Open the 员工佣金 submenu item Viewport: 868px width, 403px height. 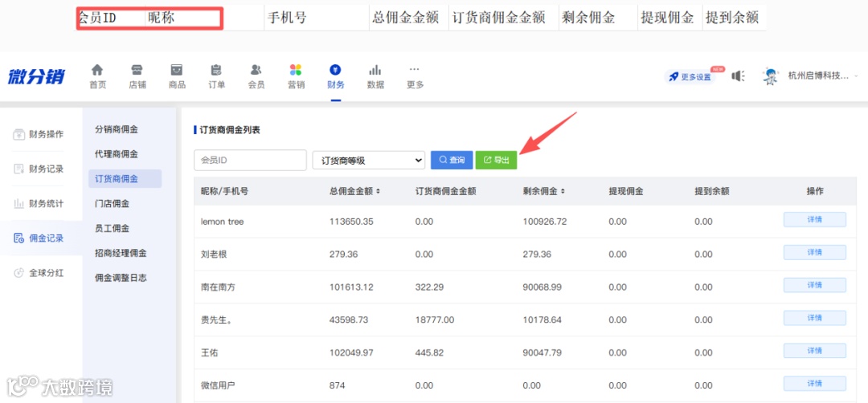click(112, 228)
